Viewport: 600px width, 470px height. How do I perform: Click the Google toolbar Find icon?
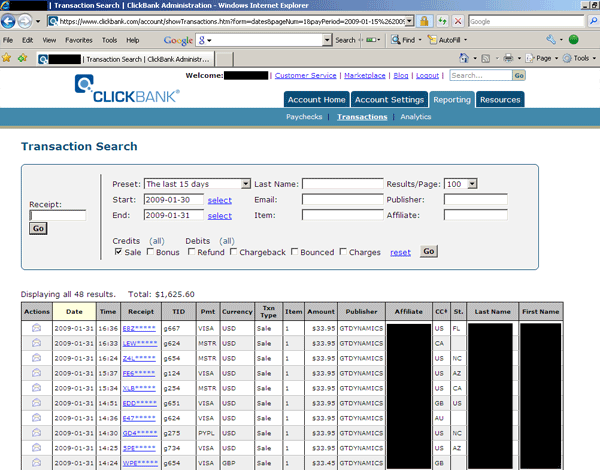tap(395, 39)
